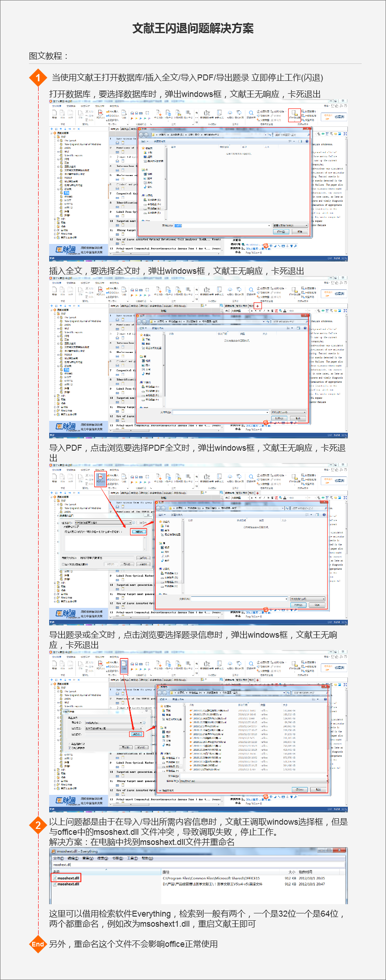
Task: Select msoshext.dll row with OFFICE15 path
Action: pos(198,878)
